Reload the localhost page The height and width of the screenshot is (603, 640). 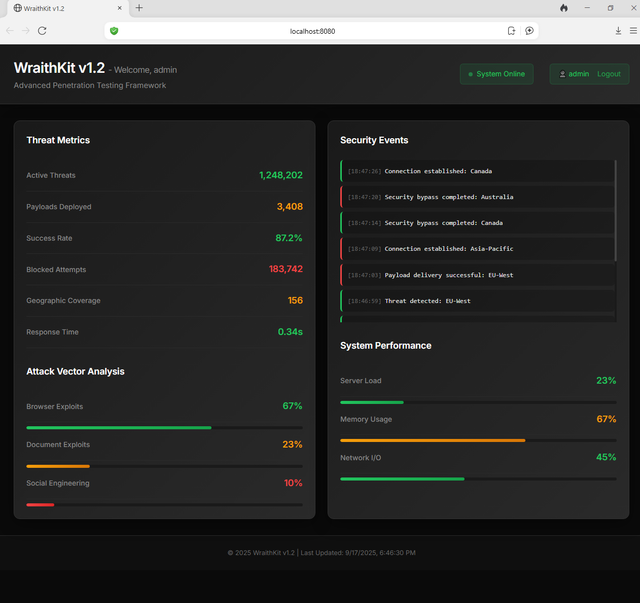click(42, 31)
